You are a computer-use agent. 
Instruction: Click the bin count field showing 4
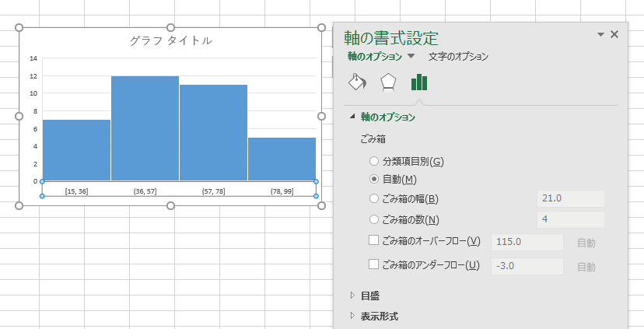(570, 219)
